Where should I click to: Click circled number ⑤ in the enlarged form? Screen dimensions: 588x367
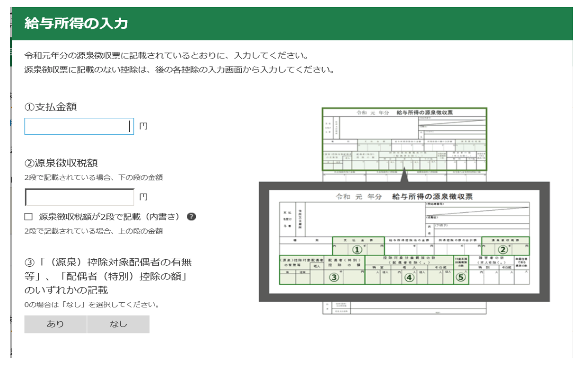click(x=461, y=277)
